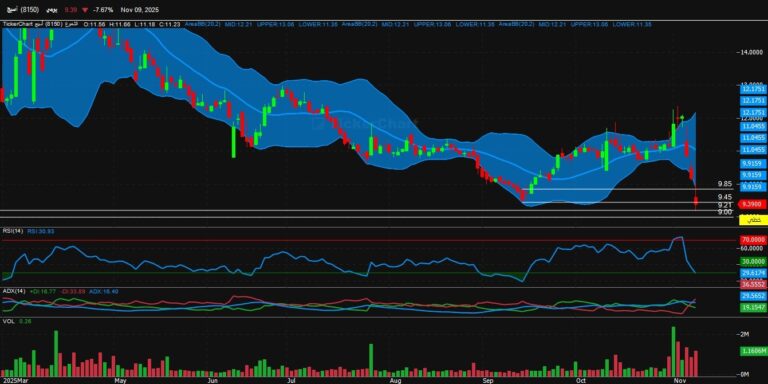The width and height of the screenshot is (768, 384).
Task: Click the green 1.1606M volume tag
Action: tap(753, 351)
